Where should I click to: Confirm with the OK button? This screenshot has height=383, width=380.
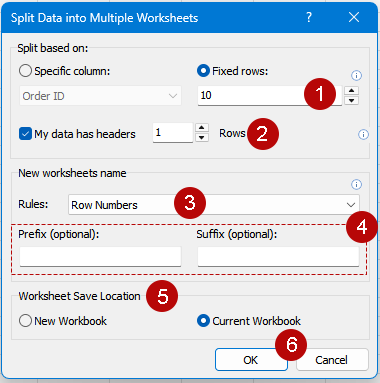click(x=251, y=360)
